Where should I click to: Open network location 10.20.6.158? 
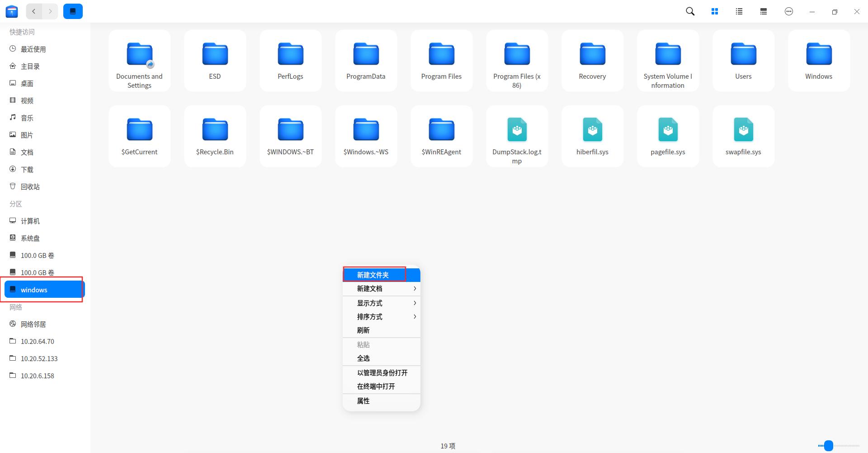tap(45, 376)
